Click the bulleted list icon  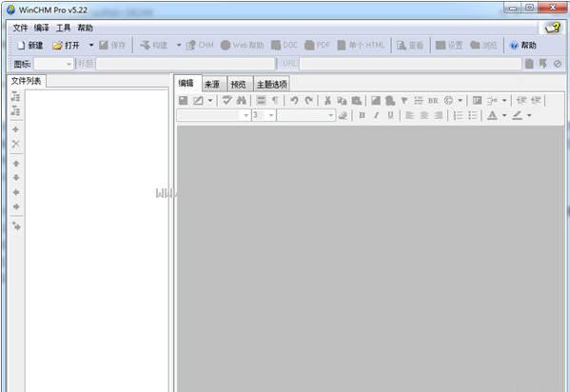click(473, 115)
